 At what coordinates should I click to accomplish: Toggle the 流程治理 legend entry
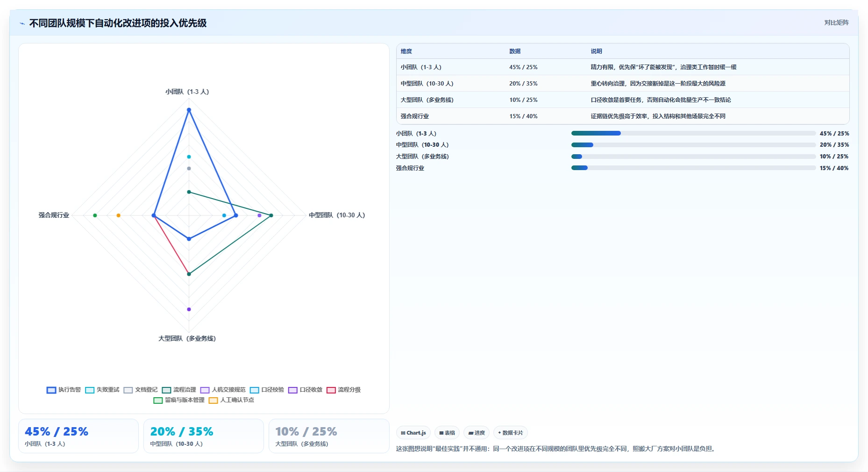click(179, 390)
